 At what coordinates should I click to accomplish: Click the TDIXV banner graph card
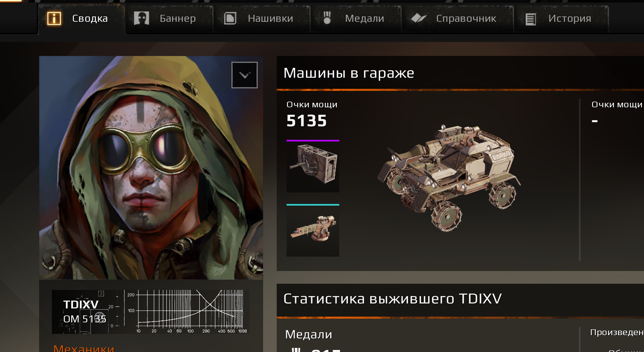click(x=151, y=312)
